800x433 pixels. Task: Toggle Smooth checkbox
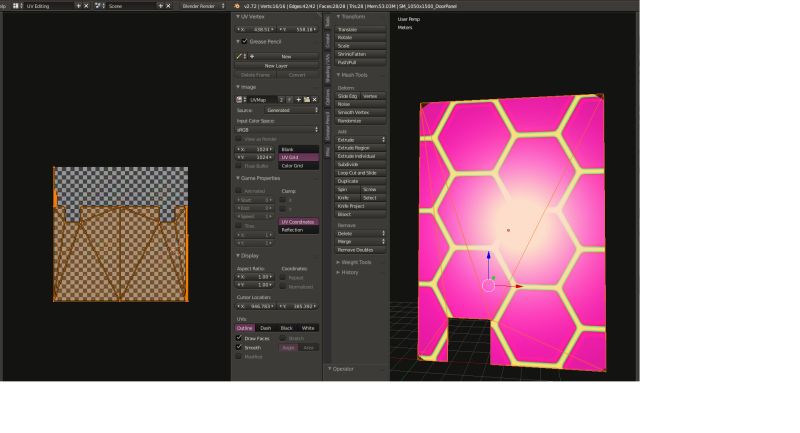point(238,347)
